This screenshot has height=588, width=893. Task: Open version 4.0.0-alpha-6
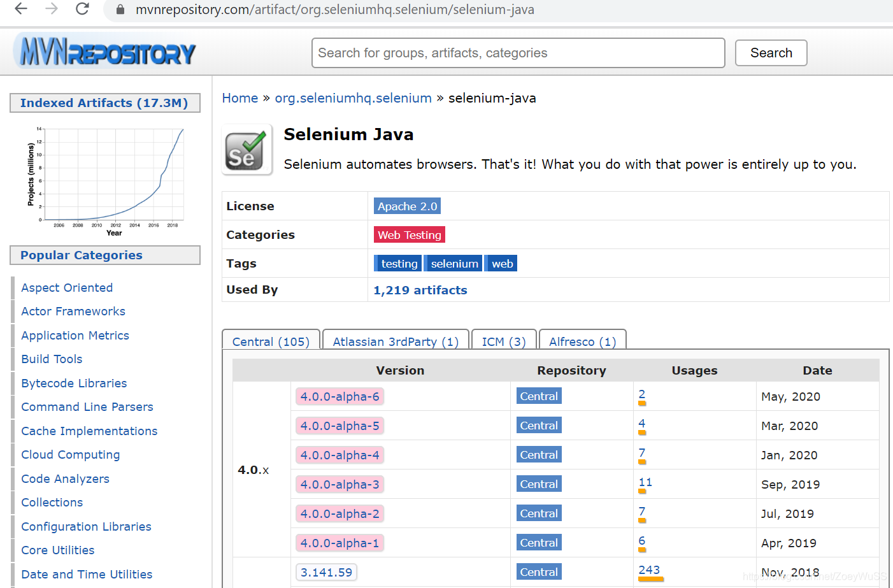pyautogui.click(x=339, y=397)
